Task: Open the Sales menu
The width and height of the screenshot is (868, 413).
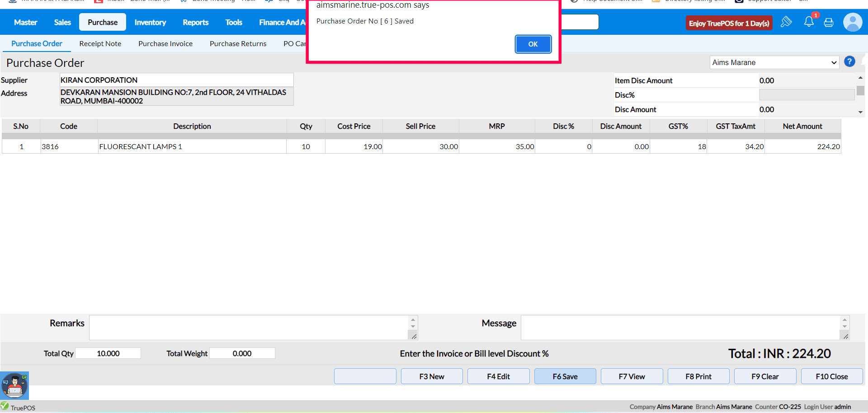Action: tap(62, 22)
